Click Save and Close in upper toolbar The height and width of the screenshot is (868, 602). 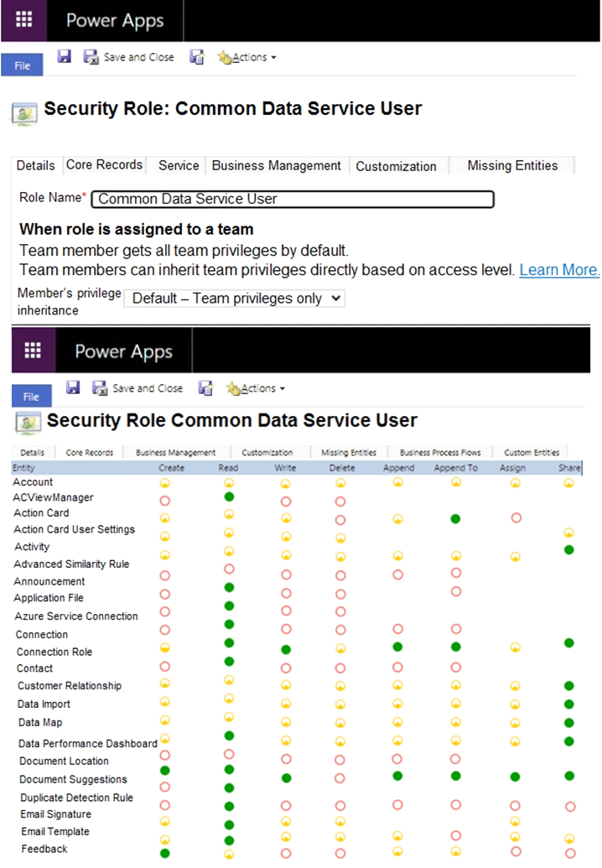[129, 57]
